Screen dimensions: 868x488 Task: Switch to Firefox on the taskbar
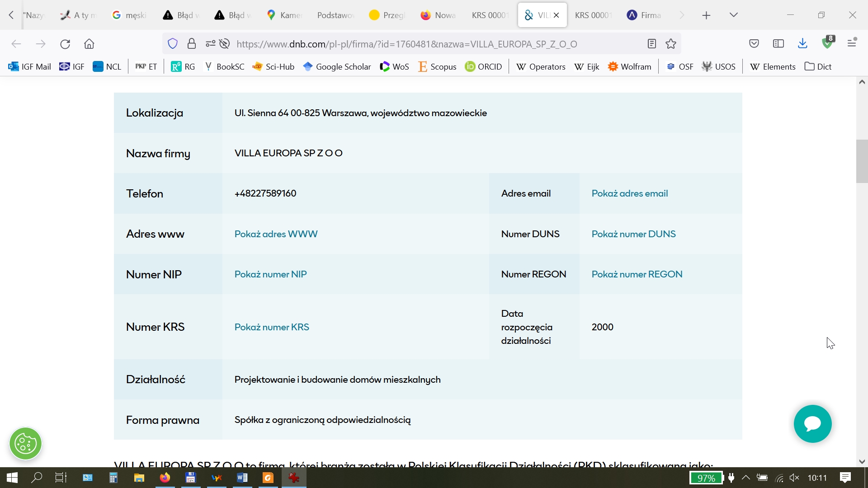[165, 478]
